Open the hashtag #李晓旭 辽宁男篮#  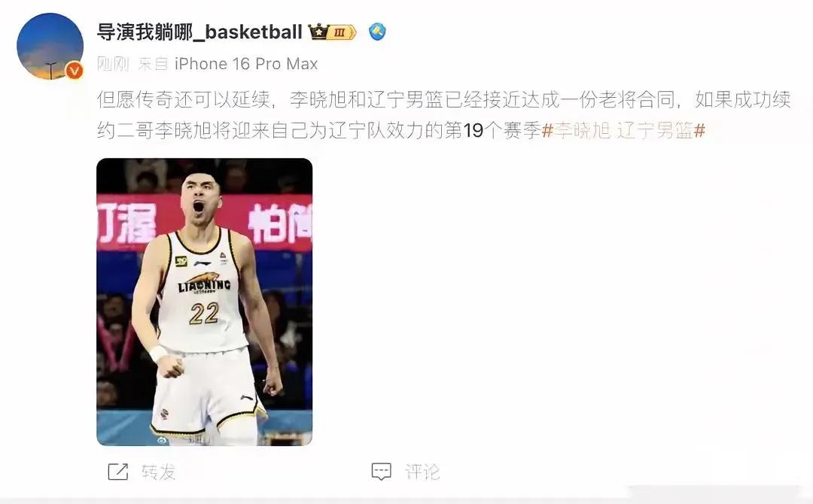point(623,131)
